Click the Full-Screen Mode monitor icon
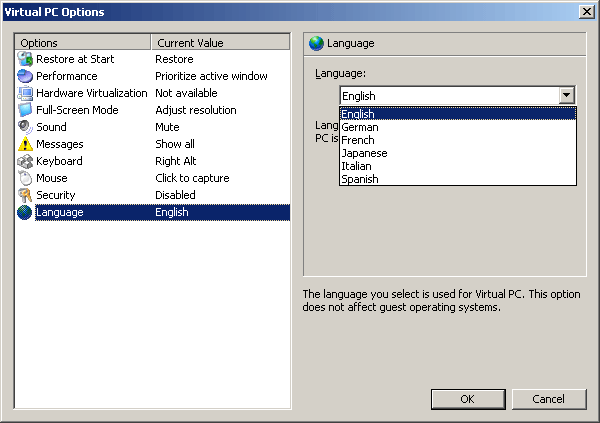The image size is (600, 423). tap(25, 110)
